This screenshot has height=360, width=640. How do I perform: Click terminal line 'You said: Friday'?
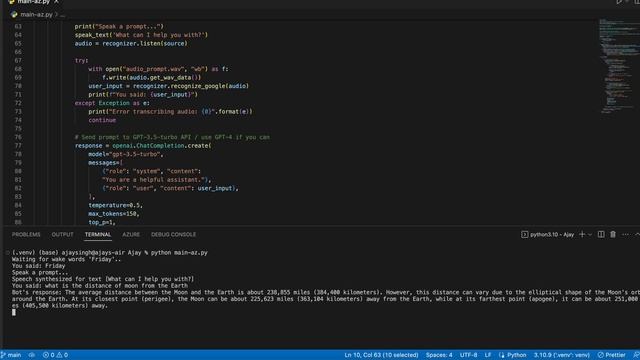(38, 266)
